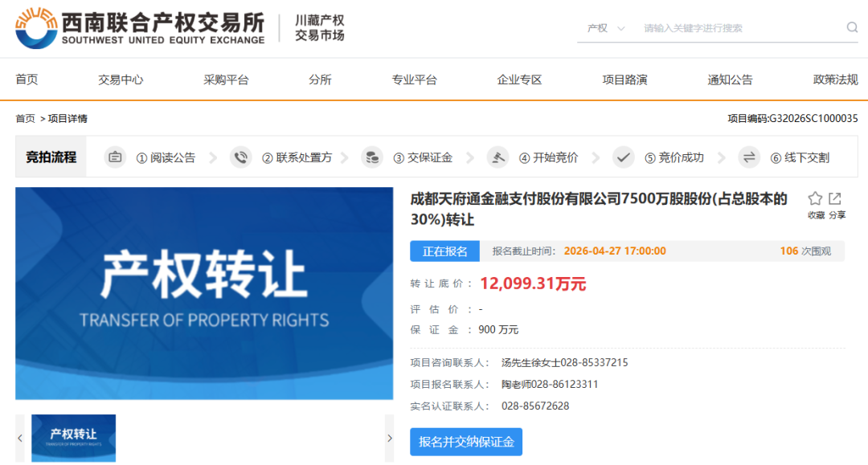Click the 项目详情 breadcrumb text
The width and height of the screenshot is (868, 465).
[x=68, y=118]
